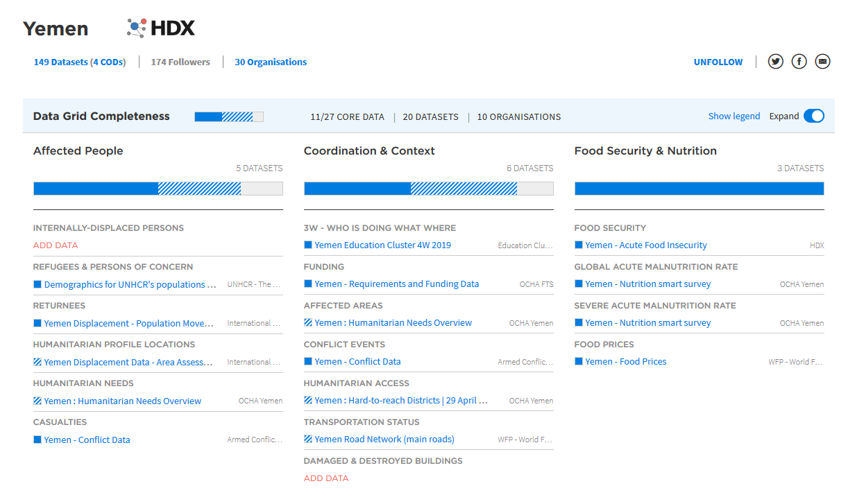The height and width of the screenshot is (504, 848).
Task: Share page via Facebook icon
Action: click(x=799, y=62)
